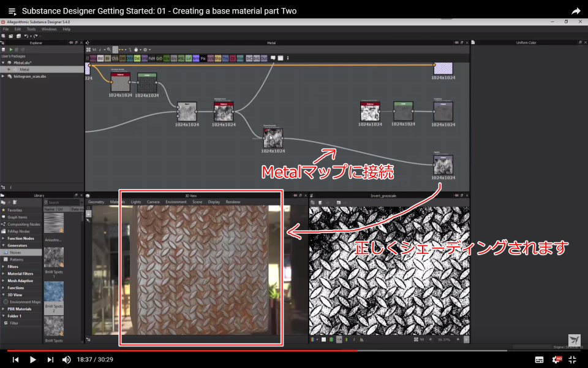This screenshot has width=588, height=368.
Task: Click the Blend (Bld) node toolbar shortcut
Action: [x=100, y=59]
